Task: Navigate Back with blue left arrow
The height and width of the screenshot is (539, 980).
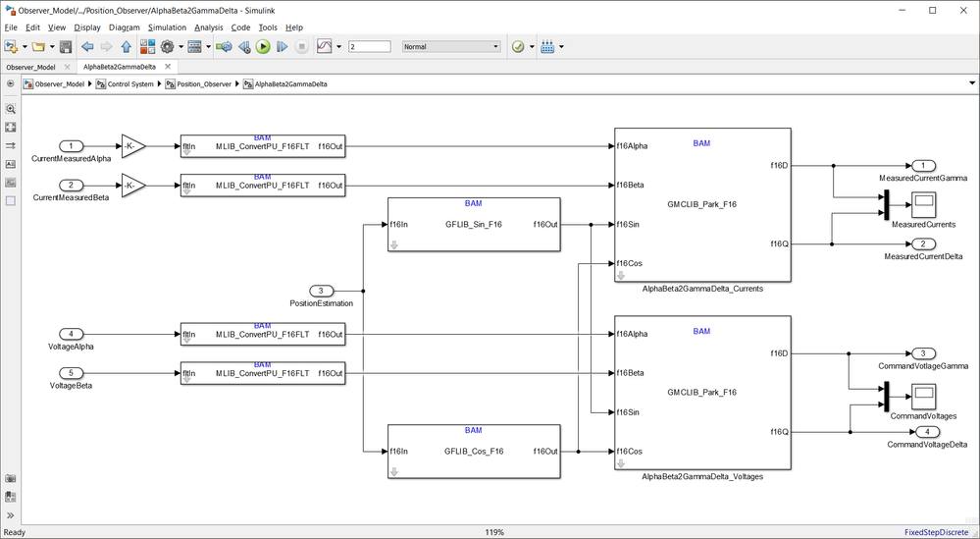Action: 87,46
